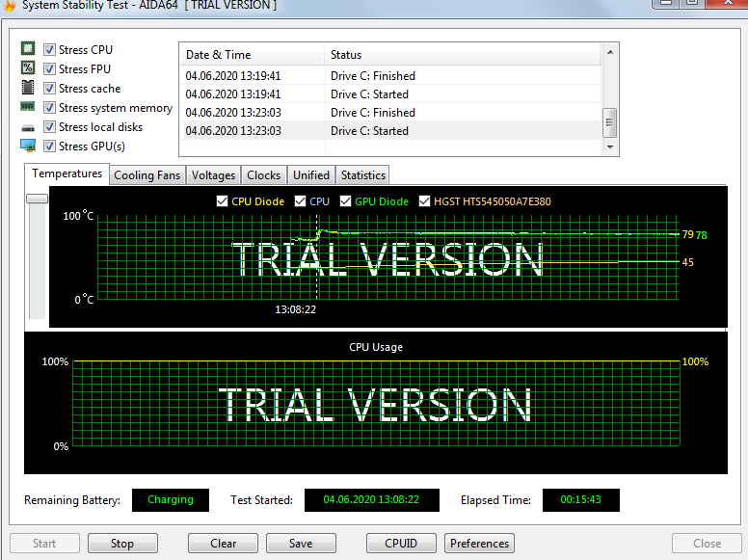Click the temperature graph vertical slider handle
Image resolution: width=748 pixels, height=560 pixels.
[x=37, y=199]
